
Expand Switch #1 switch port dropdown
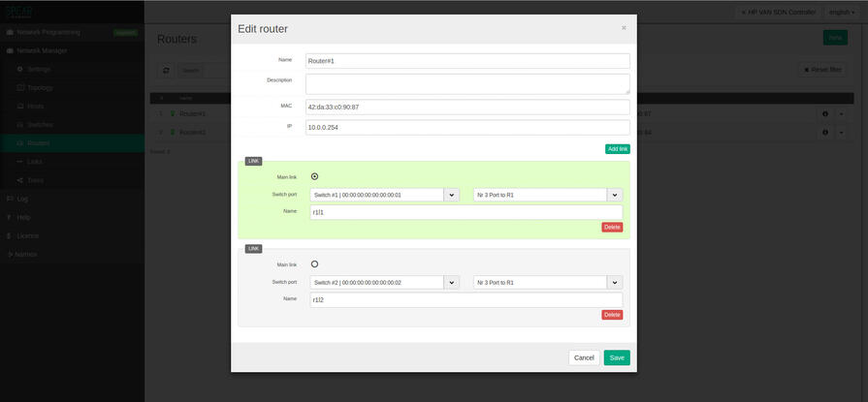click(451, 195)
